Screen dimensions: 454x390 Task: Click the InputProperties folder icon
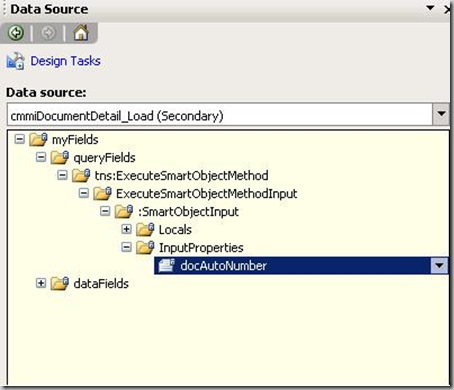pyautogui.click(x=145, y=248)
